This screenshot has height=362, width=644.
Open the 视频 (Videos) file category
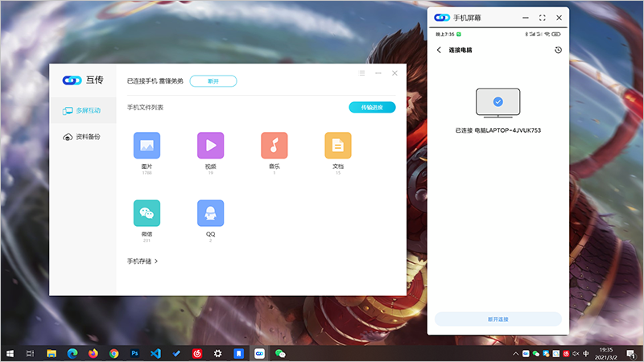click(211, 146)
